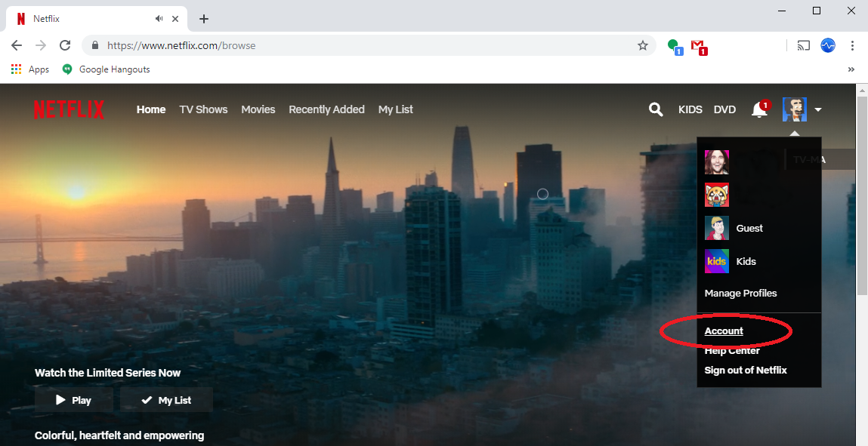Play the featured limited series
Image resolution: width=868 pixels, height=446 pixels.
[x=73, y=400]
